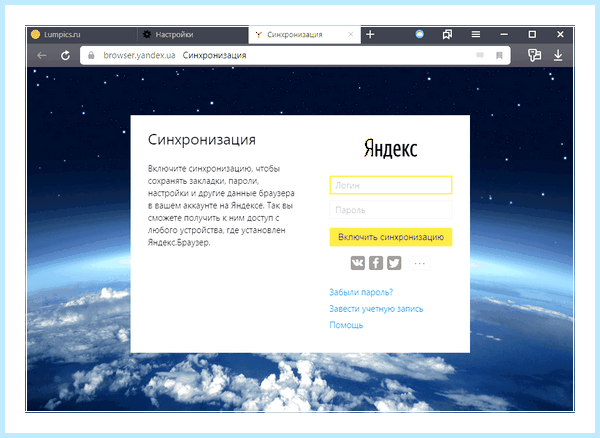Switch to the Настройки tab
The width and height of the screenshot is (600, 438).
(x=193, y=34)
